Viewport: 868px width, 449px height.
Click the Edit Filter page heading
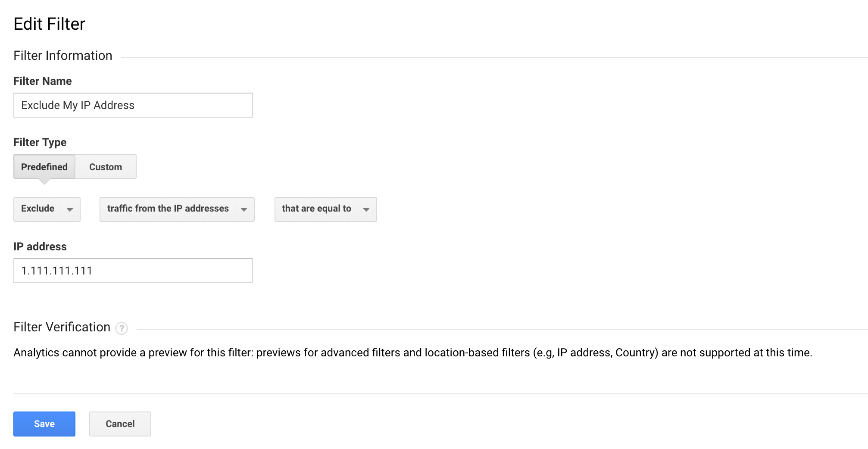point(49,24)
